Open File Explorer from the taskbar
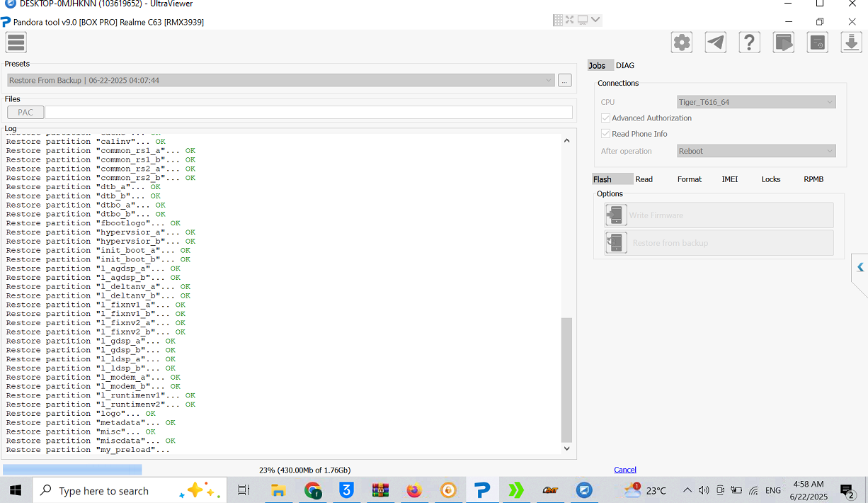This screenshot has width=868, height=503. pos(278,490)
